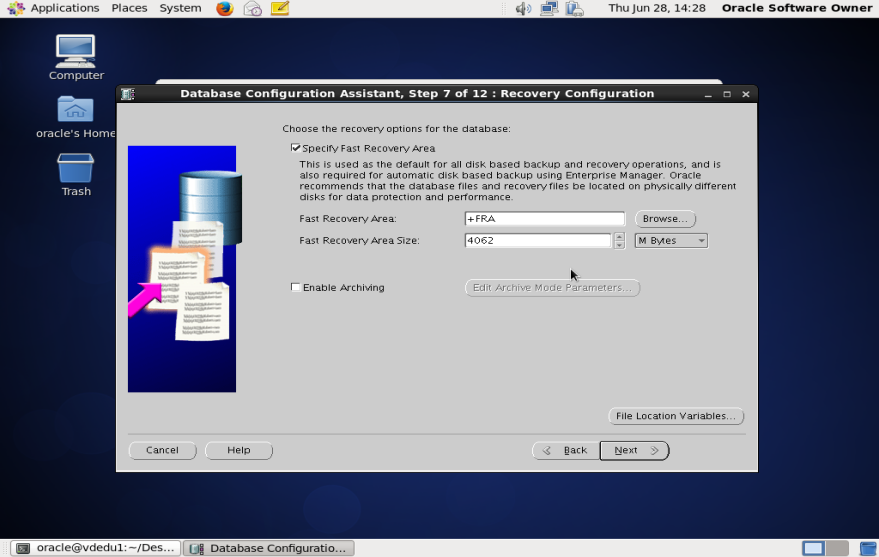Open File Location Variables...
Viewport: 879px width, 557px height.
pos(676,416)
